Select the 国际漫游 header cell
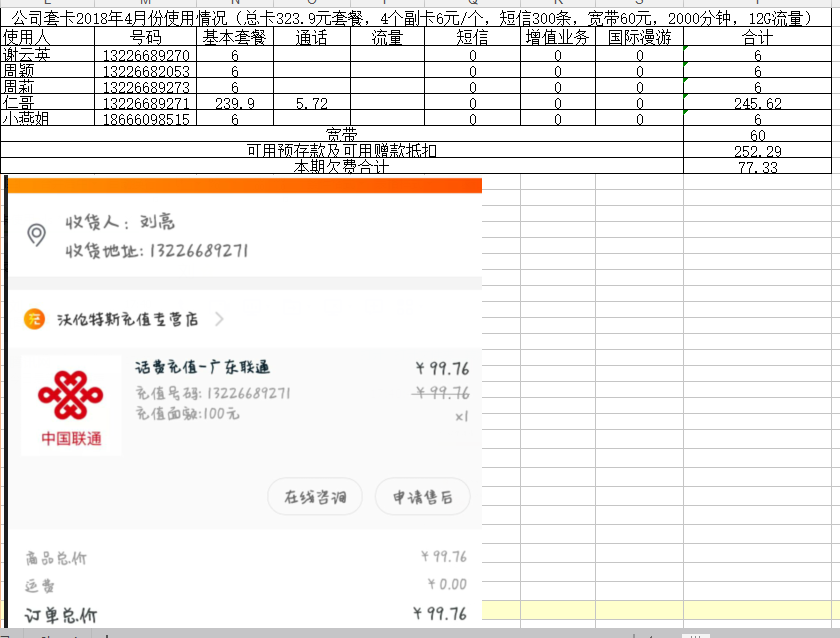Viewport: 840px width, 638px height. click(639, 37)
